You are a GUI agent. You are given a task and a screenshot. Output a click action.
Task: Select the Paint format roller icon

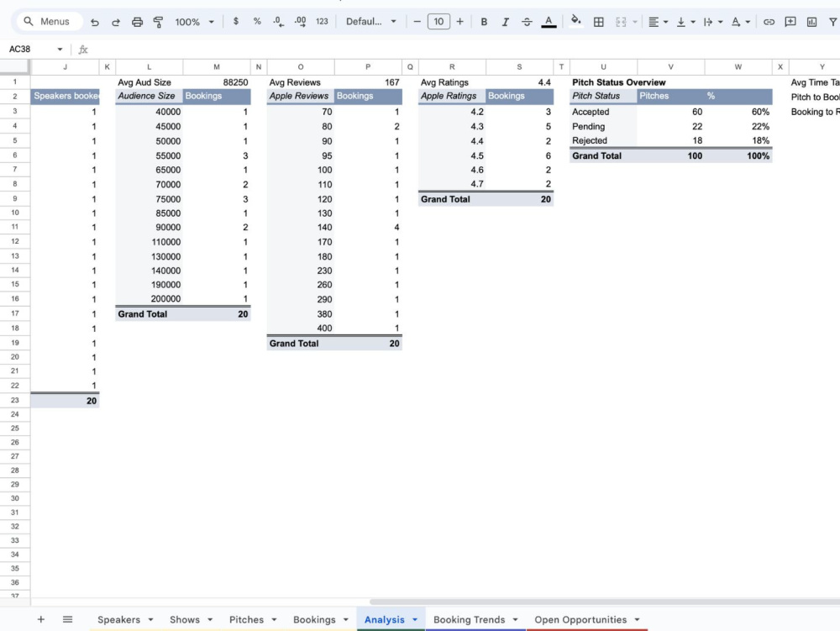coord(158,22)
